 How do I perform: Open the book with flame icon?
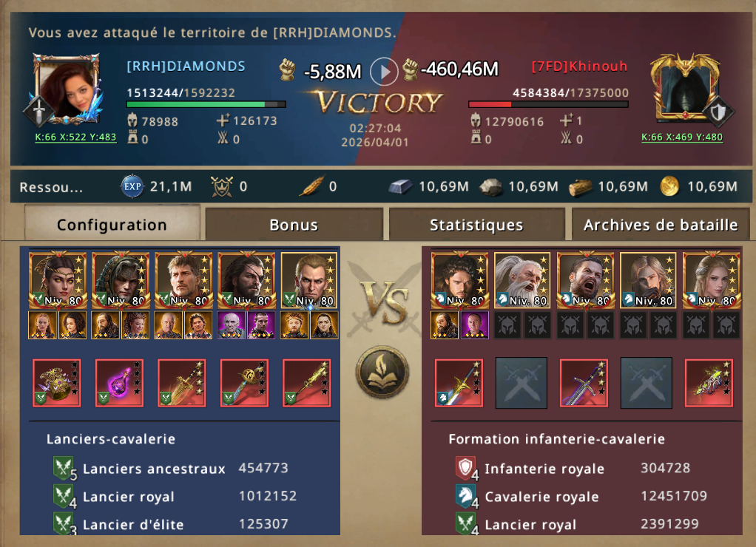pos(383,372)
